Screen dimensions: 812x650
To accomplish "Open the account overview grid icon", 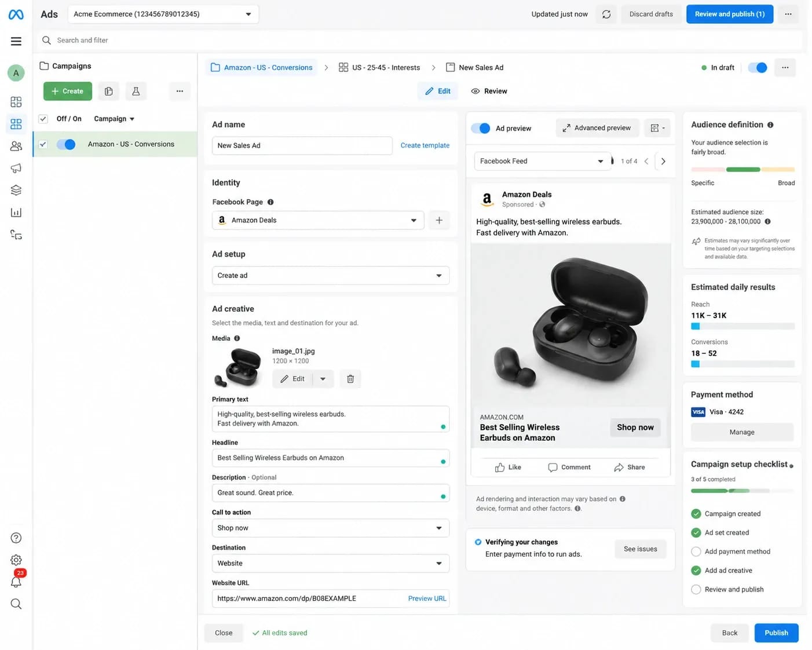I will click(16, 102).
